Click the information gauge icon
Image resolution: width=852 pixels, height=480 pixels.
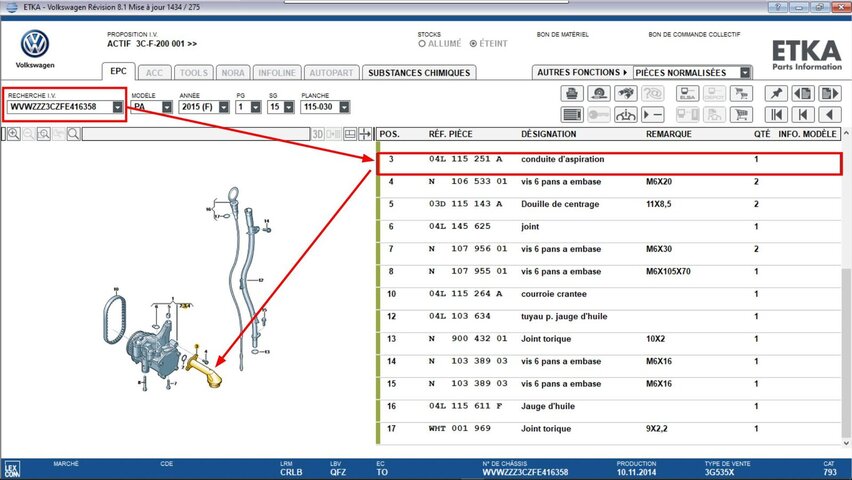(x=626, y=115)
